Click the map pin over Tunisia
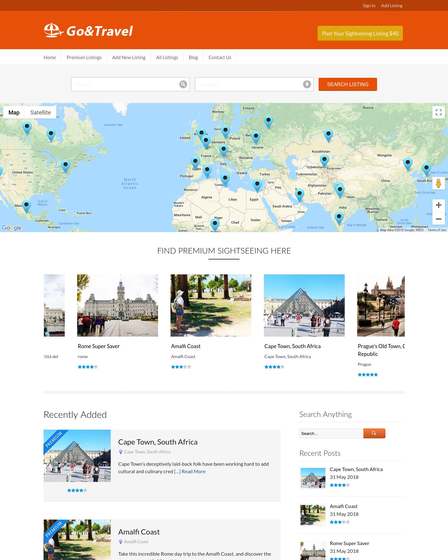Screen dimensions: 448x560 pyautogui.click(x=225, y=179)
